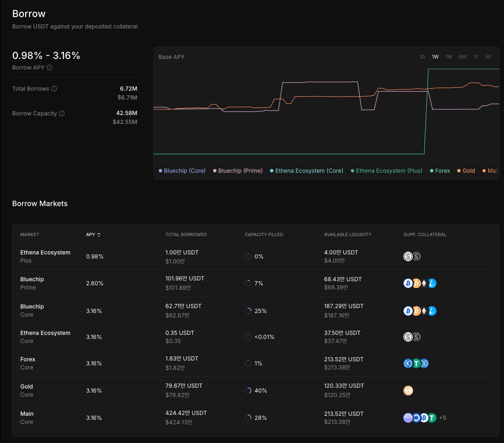Image resolution: width=504 pixels, height=443 pixels.
Task: Select the All chart range
Action: tap(488, 57)
